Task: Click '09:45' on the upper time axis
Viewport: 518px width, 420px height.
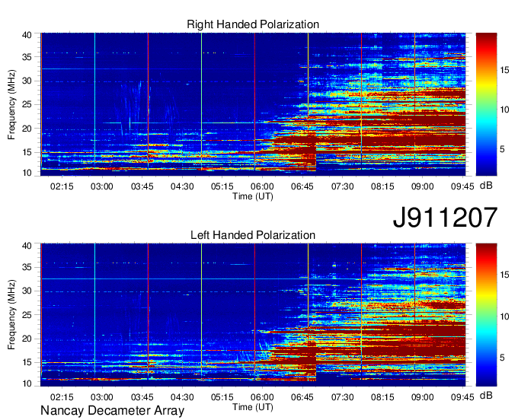Action: click(x=462, y=186)
